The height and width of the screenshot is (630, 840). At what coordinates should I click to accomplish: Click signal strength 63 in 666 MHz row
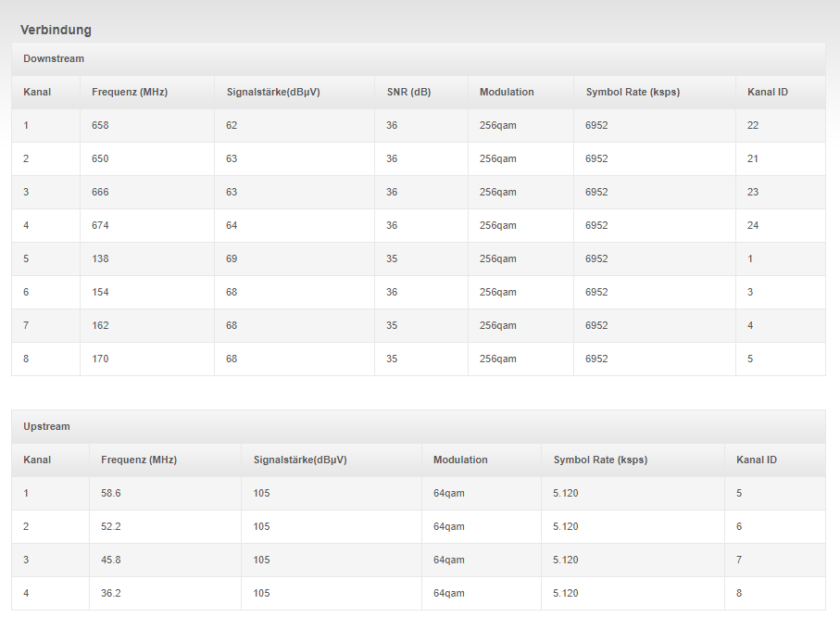232,192
